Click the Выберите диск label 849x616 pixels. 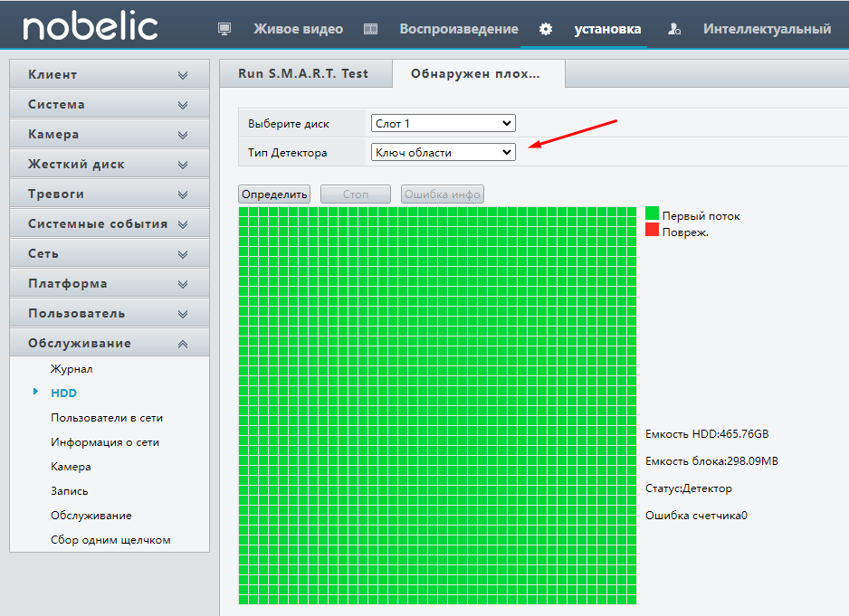289,124
